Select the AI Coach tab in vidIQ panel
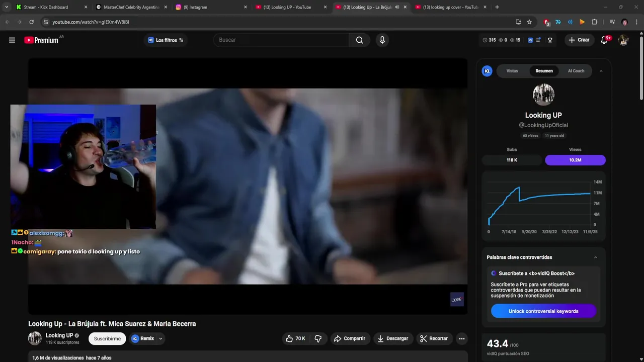Viewport: 644px width, 362px height. point(576,71)
